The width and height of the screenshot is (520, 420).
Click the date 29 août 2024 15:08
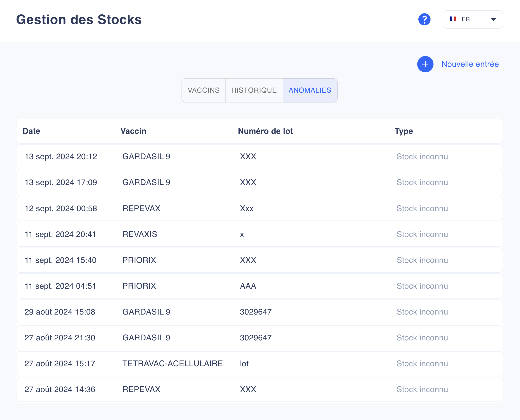click(60, 312)
